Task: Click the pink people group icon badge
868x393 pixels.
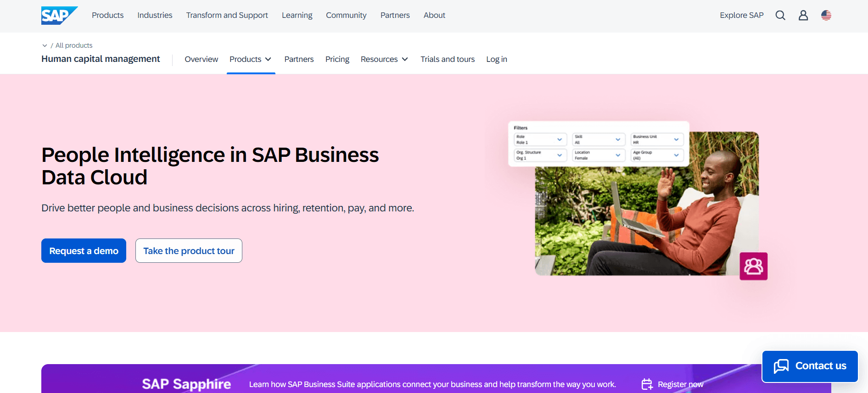Action: point(754,266)
